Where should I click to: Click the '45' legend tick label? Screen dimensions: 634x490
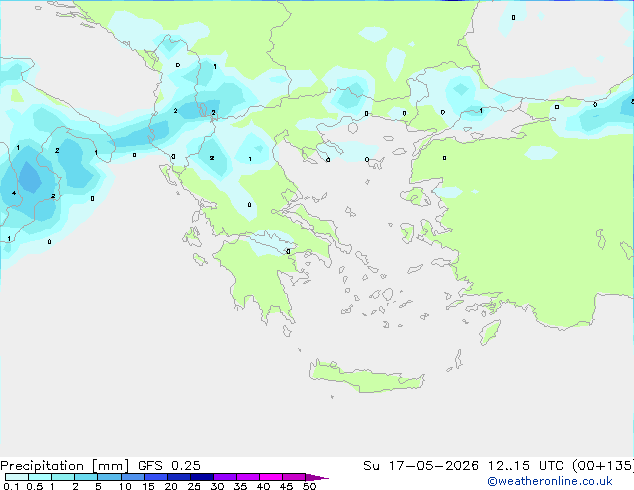(x=286, y=486)
